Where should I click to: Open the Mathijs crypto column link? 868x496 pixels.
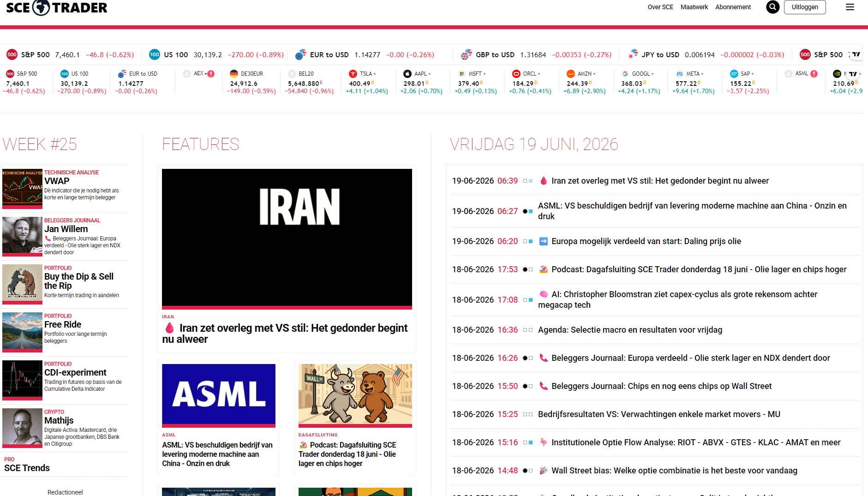click(59, 420)
